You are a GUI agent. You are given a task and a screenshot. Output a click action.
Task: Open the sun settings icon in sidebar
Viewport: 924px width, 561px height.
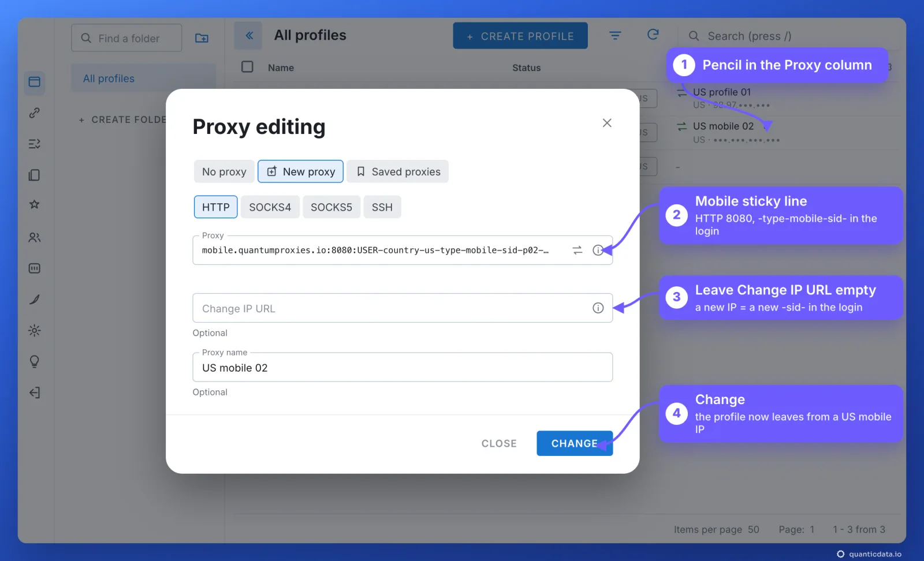coord(35,331)
